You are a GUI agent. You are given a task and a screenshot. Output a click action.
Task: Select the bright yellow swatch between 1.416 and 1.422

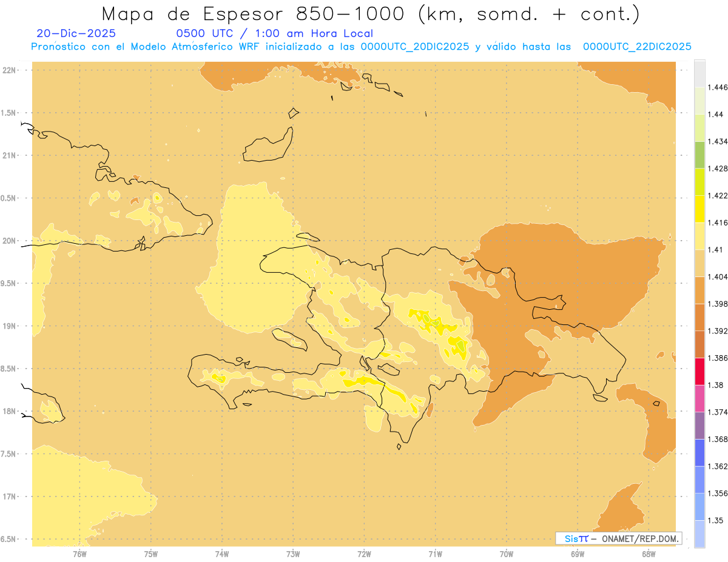tap(699, 209)
